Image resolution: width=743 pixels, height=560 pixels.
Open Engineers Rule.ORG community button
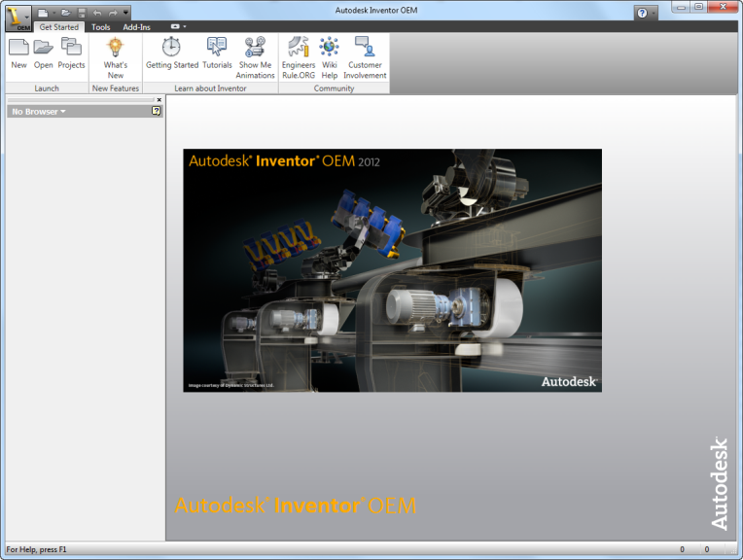(x=299, y=57)
